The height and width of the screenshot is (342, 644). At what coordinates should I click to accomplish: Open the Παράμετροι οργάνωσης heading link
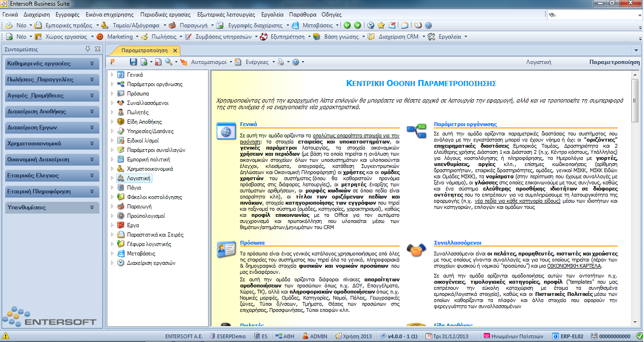pos(466,125)
